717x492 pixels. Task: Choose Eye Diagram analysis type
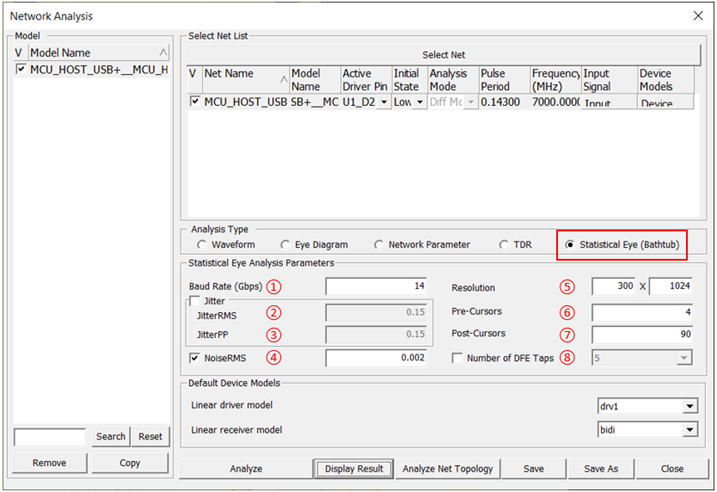pyautogui.click(x=287, y=244)
